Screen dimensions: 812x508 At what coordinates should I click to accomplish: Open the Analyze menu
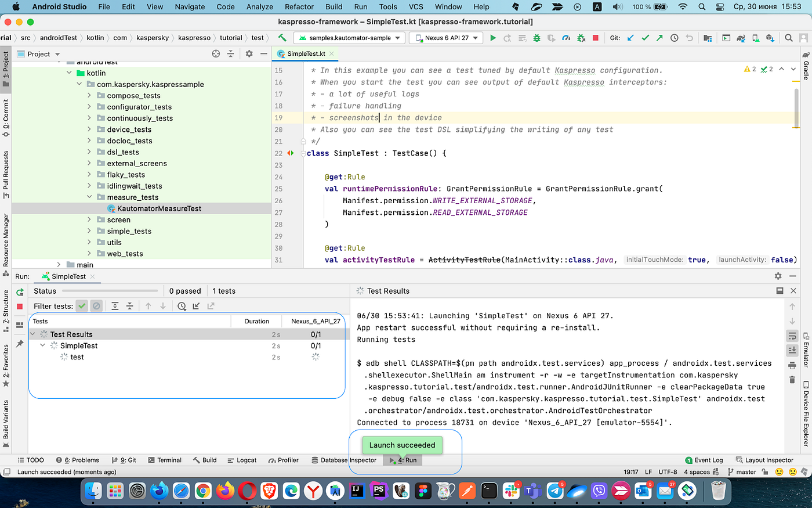pyautogui.click(x=260, y=7)
